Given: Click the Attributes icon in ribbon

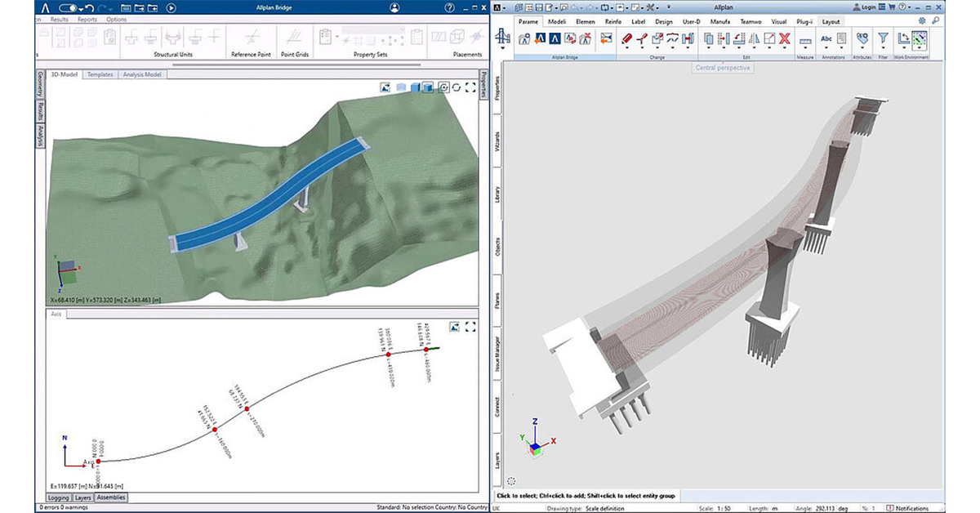Looking at the screenshot, I should [862, 38].
